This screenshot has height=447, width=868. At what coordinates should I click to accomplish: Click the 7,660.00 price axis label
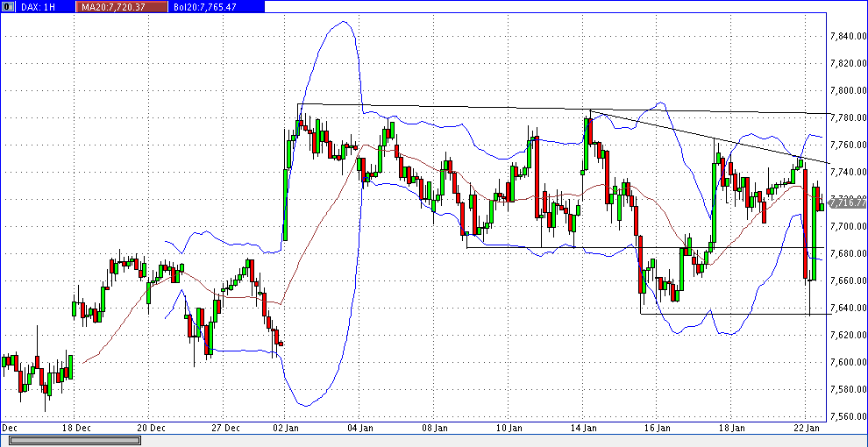pos(848,280)
